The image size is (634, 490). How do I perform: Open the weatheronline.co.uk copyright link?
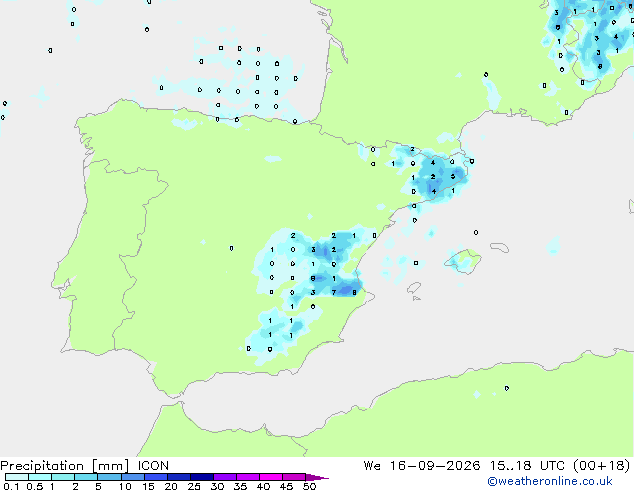[549, 481]
